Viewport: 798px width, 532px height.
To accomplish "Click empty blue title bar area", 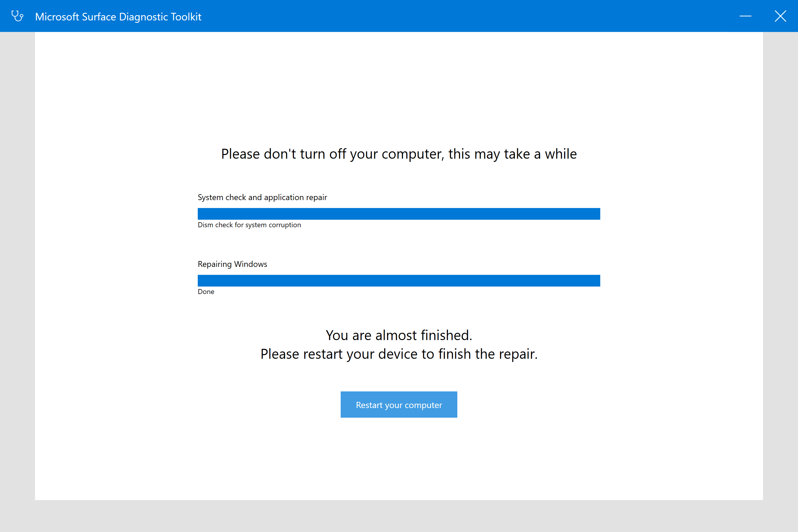I will click(x=441, y=16).
